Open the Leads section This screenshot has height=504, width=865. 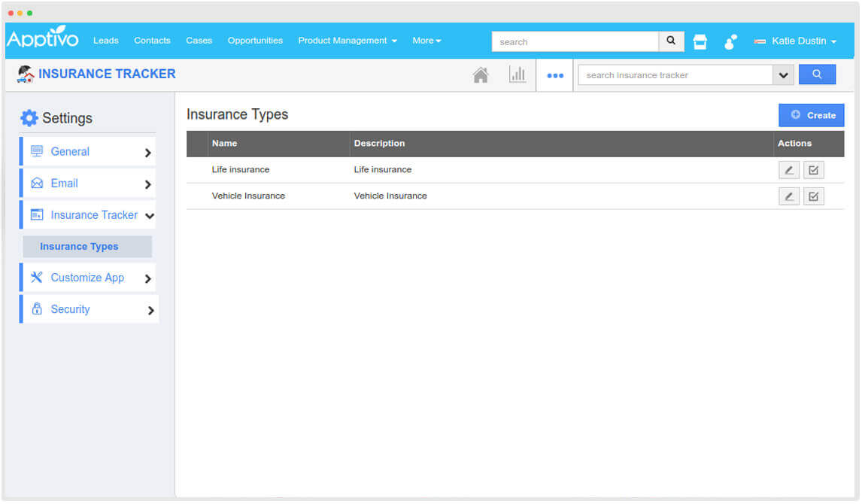click(x=105, y=41)
